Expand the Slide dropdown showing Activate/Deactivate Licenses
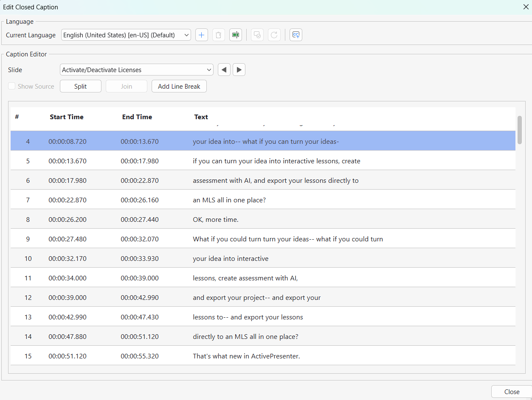 [137, 70]
